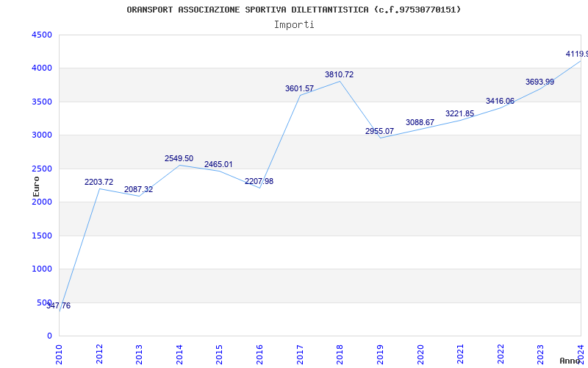
Task: Select the data label 3088.67
Action: pos(420,122)
